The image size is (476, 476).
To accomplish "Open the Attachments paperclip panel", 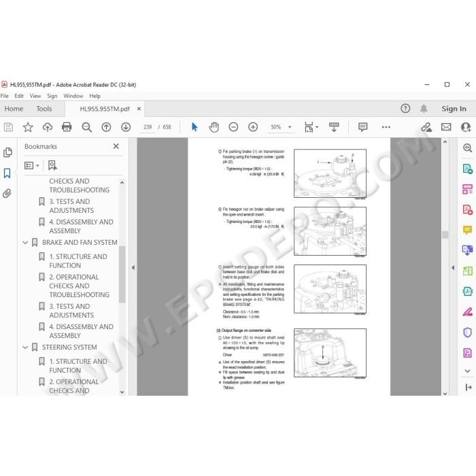I will (x=7, y=193).
